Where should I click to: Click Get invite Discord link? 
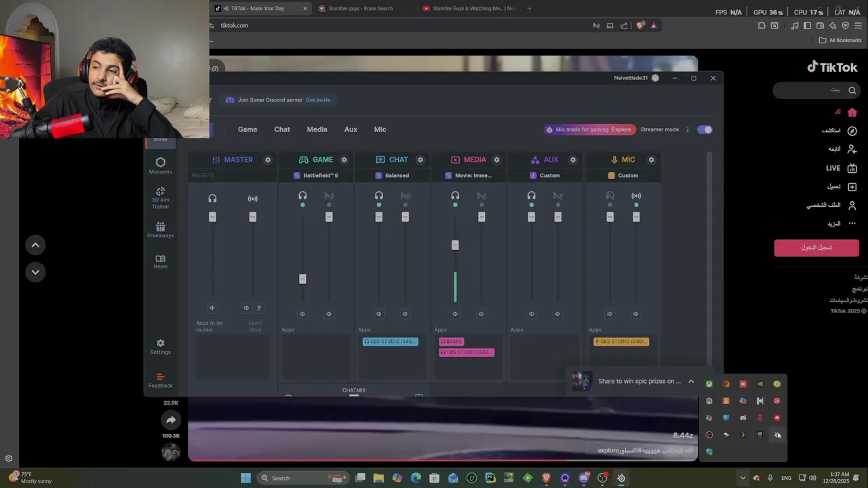tap(318, 100)
